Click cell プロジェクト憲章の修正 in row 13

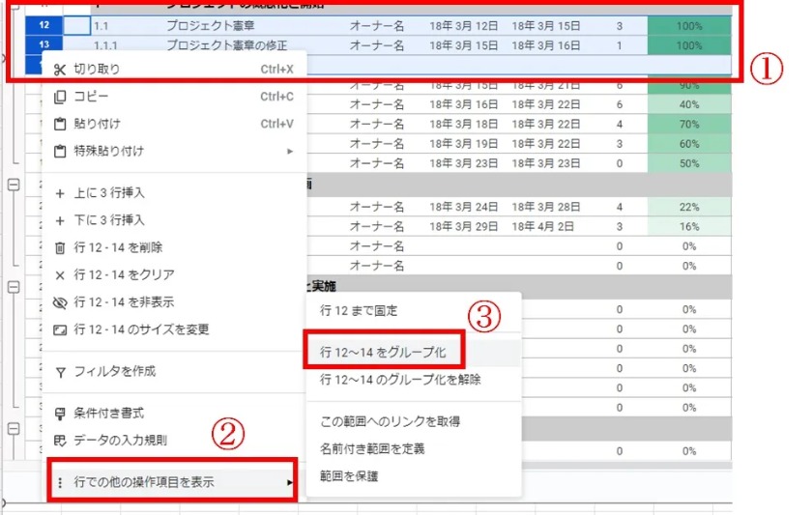pyautogui.click(x=227, y=45)
